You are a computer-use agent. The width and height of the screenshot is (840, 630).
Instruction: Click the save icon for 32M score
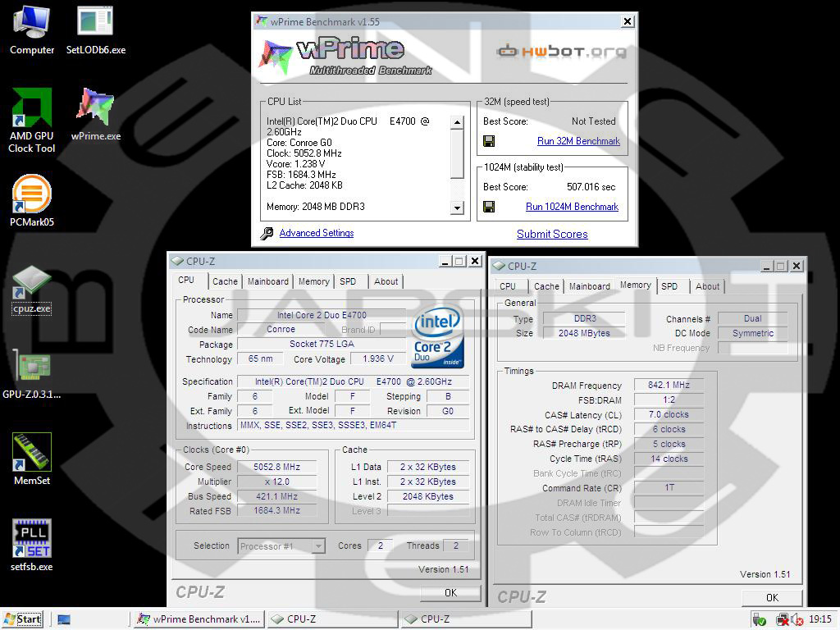(x=489, y=141)
